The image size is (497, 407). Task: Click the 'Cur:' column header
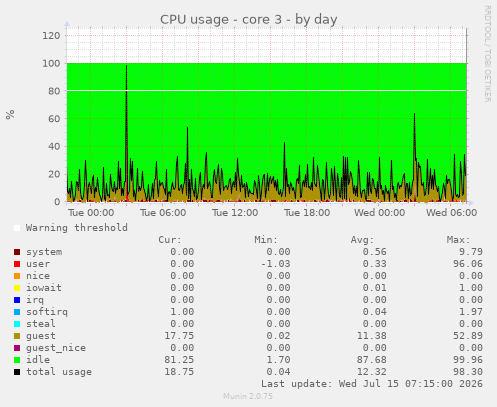pyautogui.click(x=170, y=240)
